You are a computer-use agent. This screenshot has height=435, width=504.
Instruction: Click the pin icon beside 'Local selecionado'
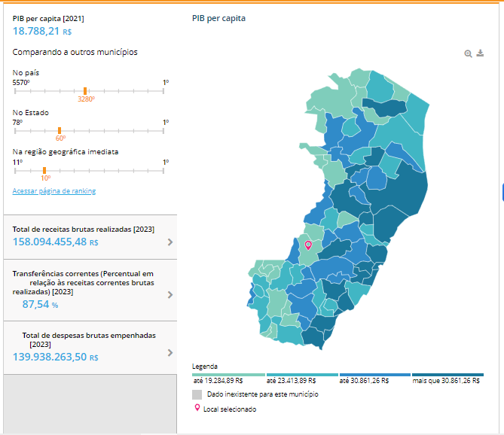pos(197,409)
